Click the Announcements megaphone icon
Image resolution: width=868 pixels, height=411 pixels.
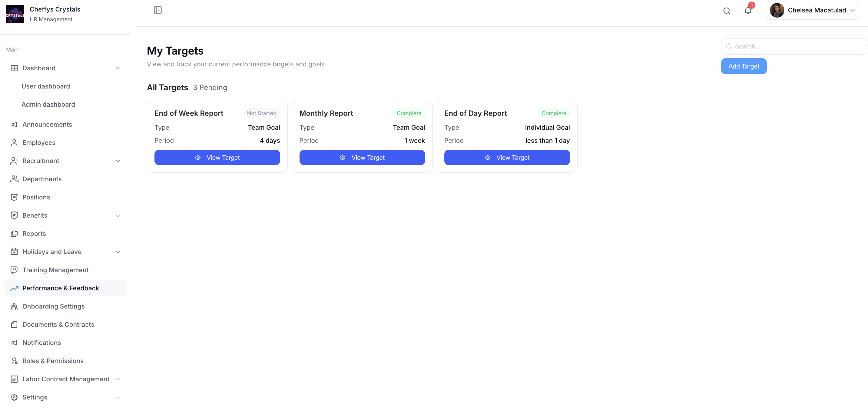[14, 125]
